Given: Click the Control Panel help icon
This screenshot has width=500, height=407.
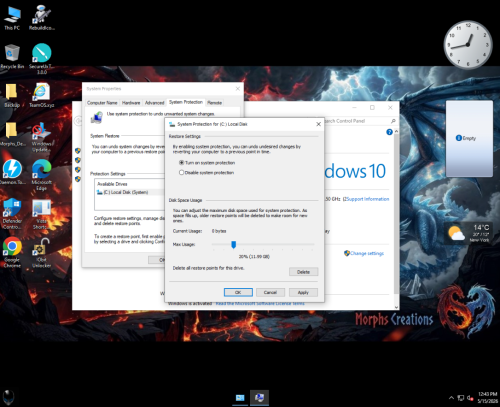Looking at the screenshot, I should click(x=389, y=132).
